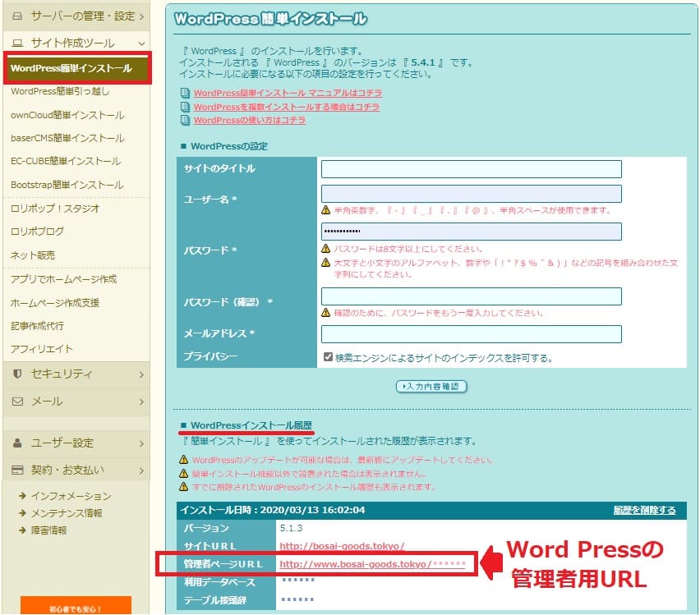
Task: Click document icon beside 複数インストール link
Action: [185, 107]
